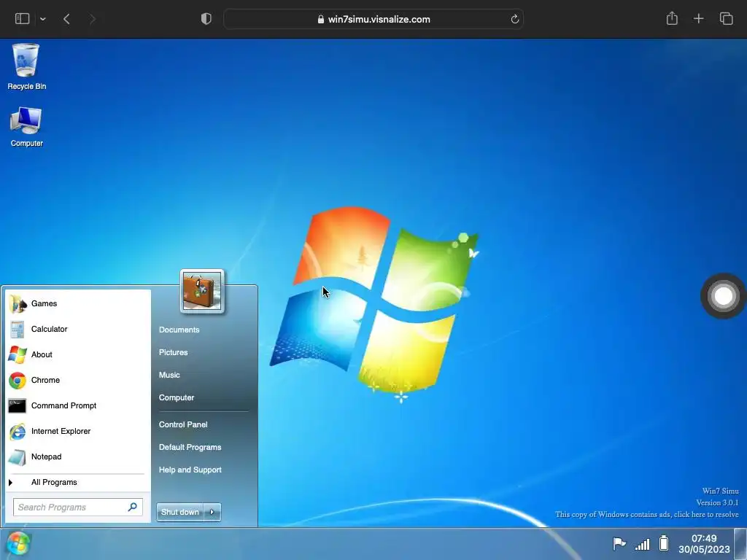Click the network signal tray icon
The image size is (747, 560).
[x=642, y=544]
